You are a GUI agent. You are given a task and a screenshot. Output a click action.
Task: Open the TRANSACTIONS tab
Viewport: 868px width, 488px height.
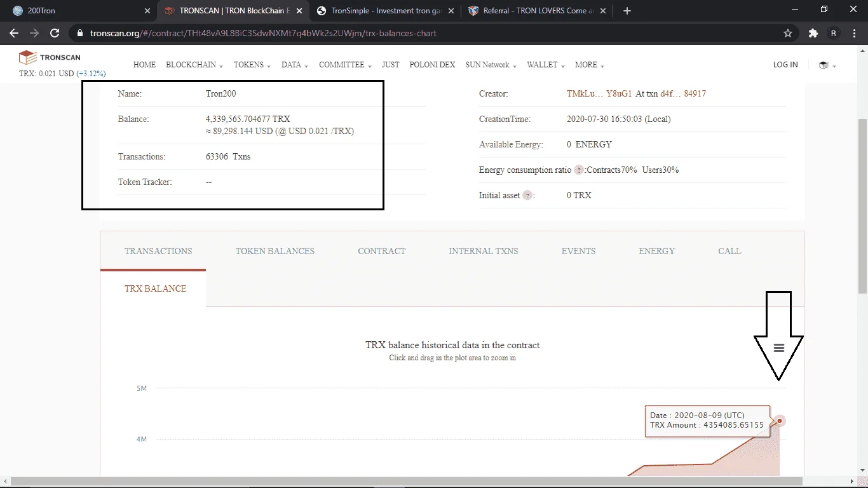(x=158, y=251)
